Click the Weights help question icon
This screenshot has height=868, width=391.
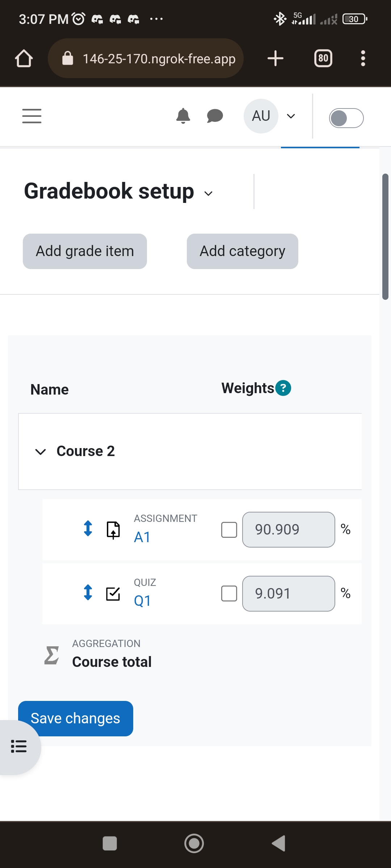pyautogui.click(x=283, y=388)
